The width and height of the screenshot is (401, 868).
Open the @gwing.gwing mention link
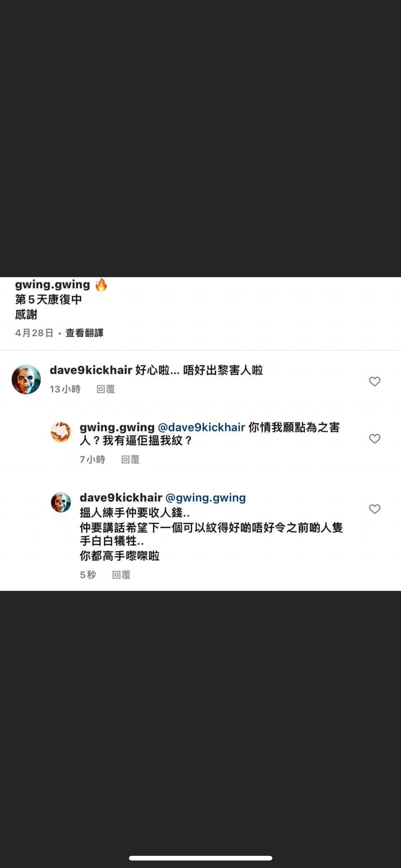click(205, 498)
